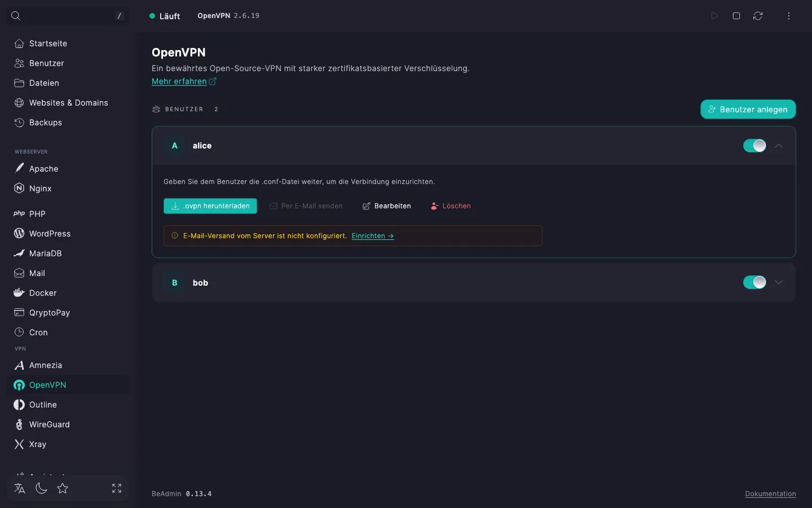812x508 pixels.
Task: Select the PHP icon in sidebar
Action: click(19, 214)
